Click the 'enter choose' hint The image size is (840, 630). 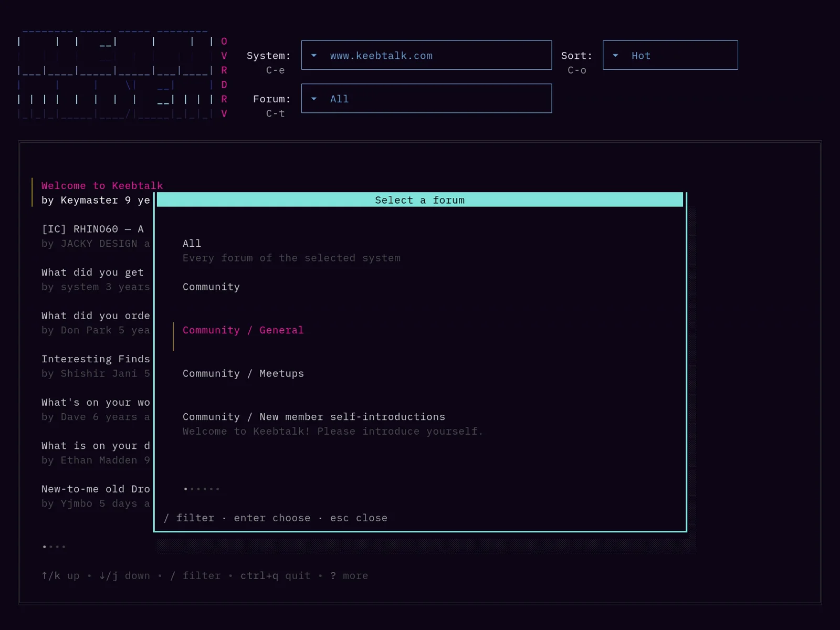tap(272, 518)
